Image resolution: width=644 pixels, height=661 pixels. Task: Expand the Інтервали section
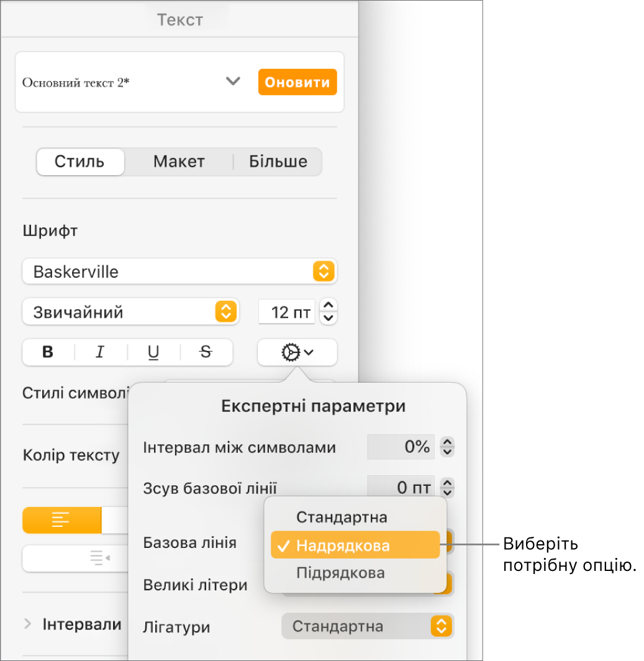tap(27, 624)
